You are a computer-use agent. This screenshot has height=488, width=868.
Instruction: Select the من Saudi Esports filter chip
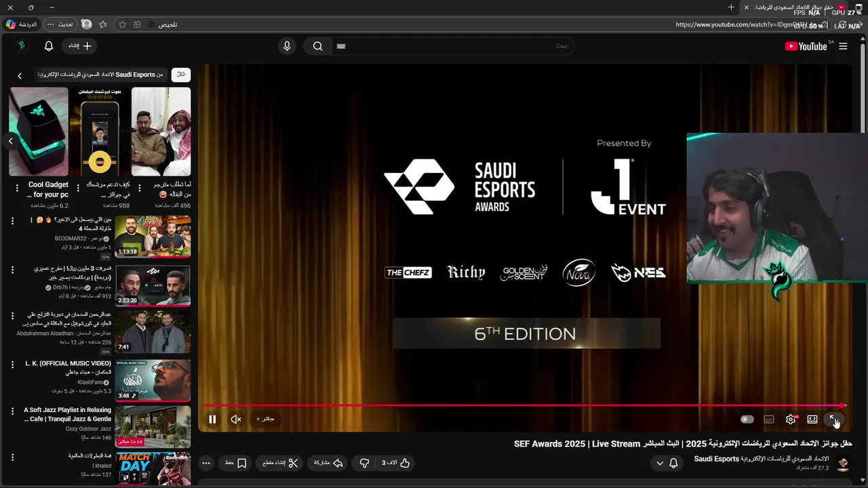pos(100,75)
